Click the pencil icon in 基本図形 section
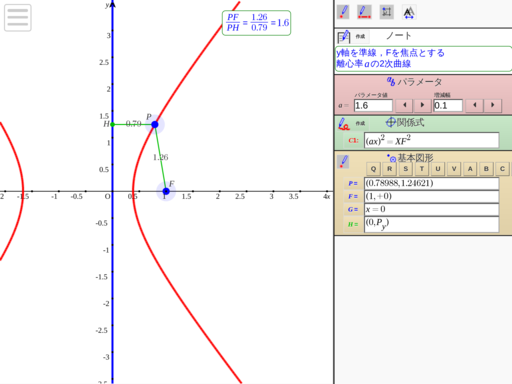This screenshot has height=384, width=512. [x=343, y=162]
